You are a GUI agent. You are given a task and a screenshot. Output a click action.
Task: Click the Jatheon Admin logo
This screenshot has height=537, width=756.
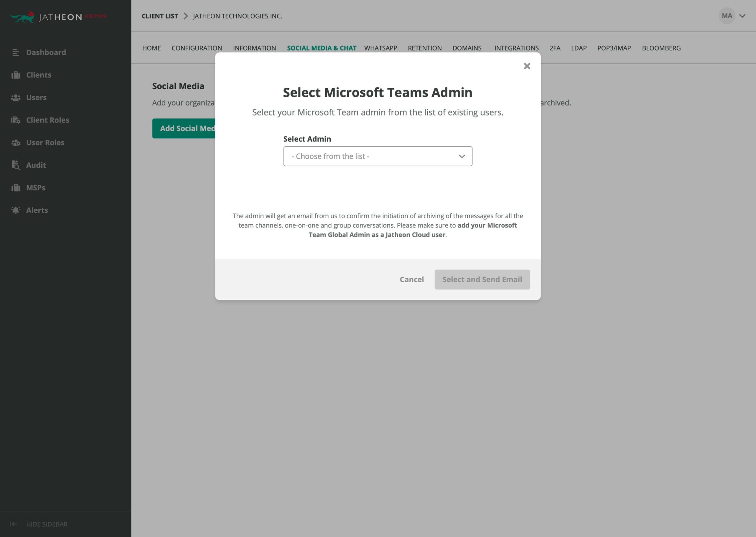pyautogui.click(x=58, y=17)
